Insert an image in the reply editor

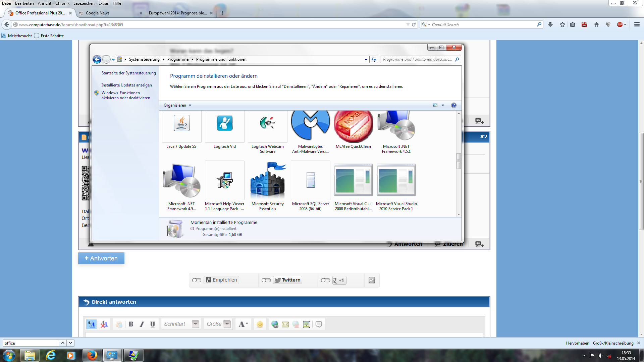pos(306,324)
